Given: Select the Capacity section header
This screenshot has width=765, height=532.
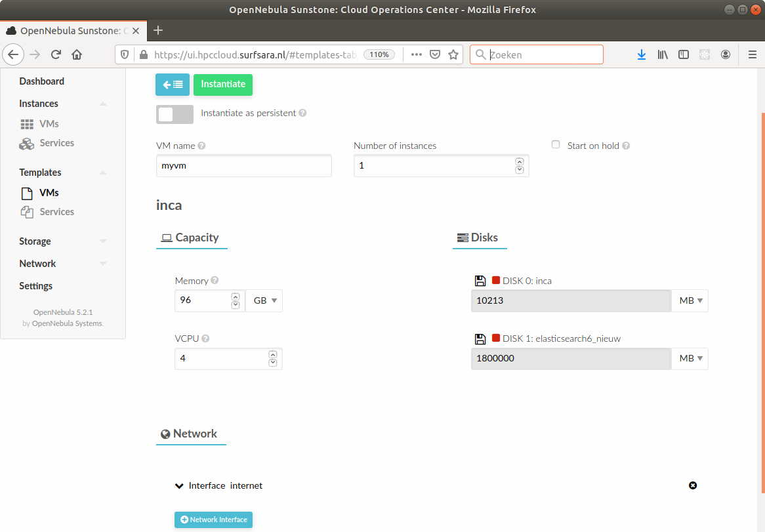Looking at the screenshot, I should tap(192, 238).
